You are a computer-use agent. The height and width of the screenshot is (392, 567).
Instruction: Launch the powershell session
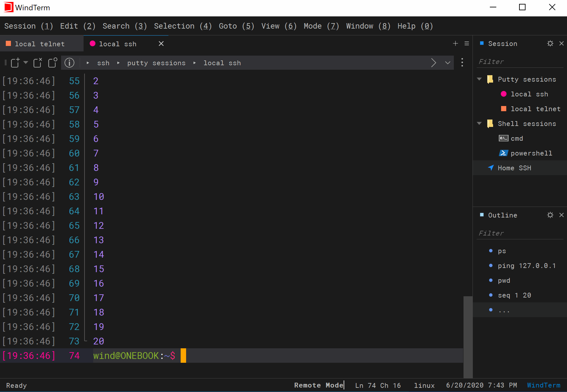pos(531,153)
